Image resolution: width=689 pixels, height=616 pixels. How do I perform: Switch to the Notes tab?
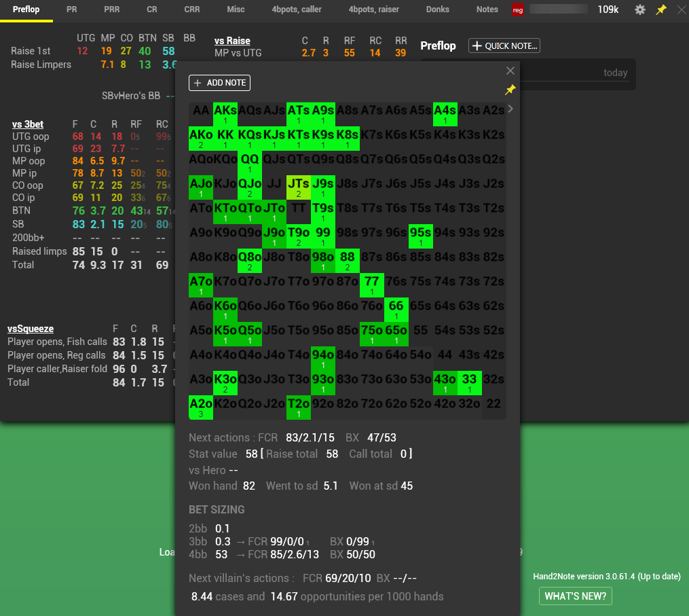[487, 10]
